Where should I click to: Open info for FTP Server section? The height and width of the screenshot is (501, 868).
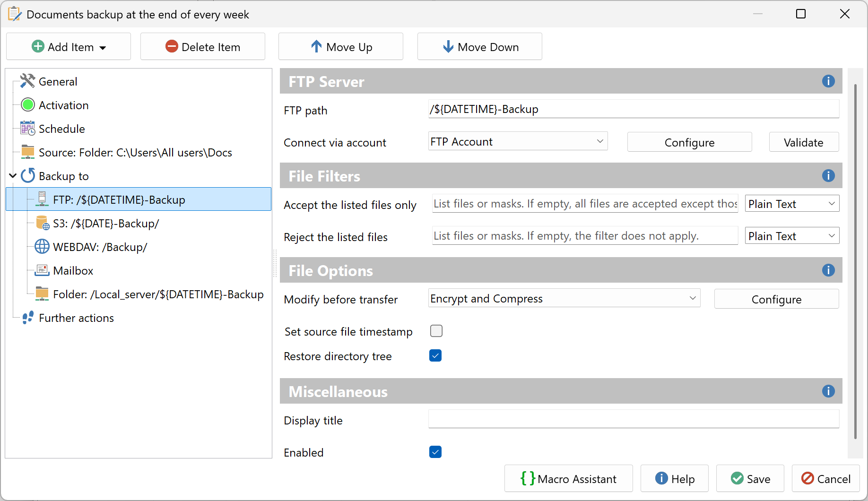(x=828, y=81)
